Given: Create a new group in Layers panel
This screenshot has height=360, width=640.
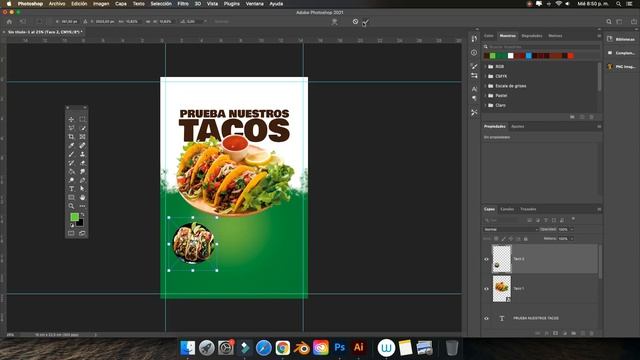Looking at the screenshot, I should click(573, 333).
